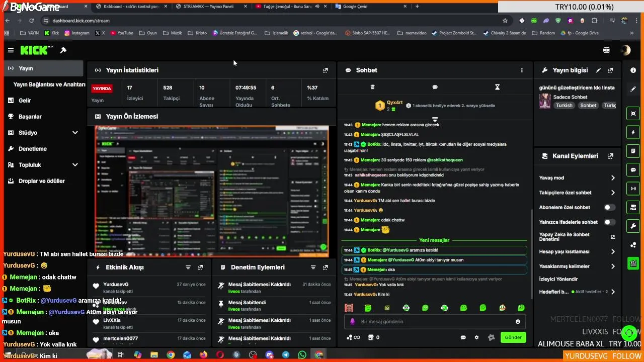Toggle Yalnızca ifadelerle sohbet switch
The height and width of the screenshot is (362, 644).
tap(609, 222)
